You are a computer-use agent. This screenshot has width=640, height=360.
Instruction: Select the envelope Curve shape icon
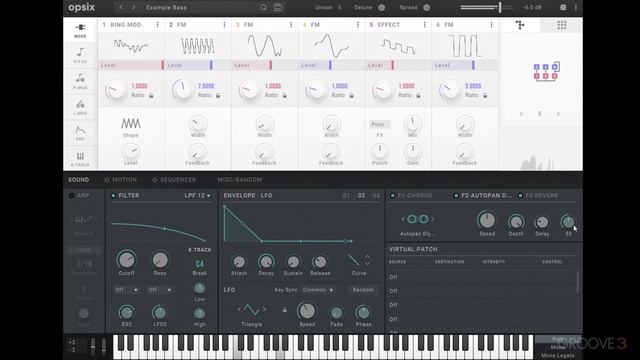353,260
